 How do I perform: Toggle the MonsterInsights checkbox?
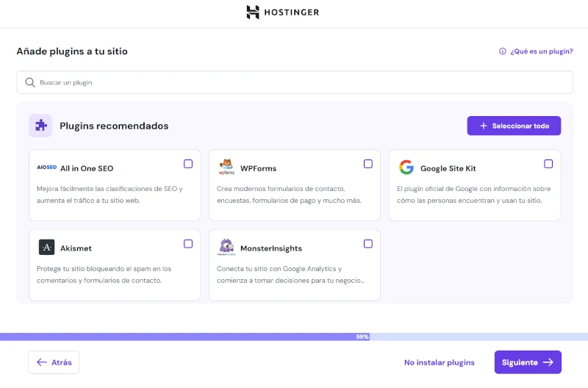click(368, 244)
